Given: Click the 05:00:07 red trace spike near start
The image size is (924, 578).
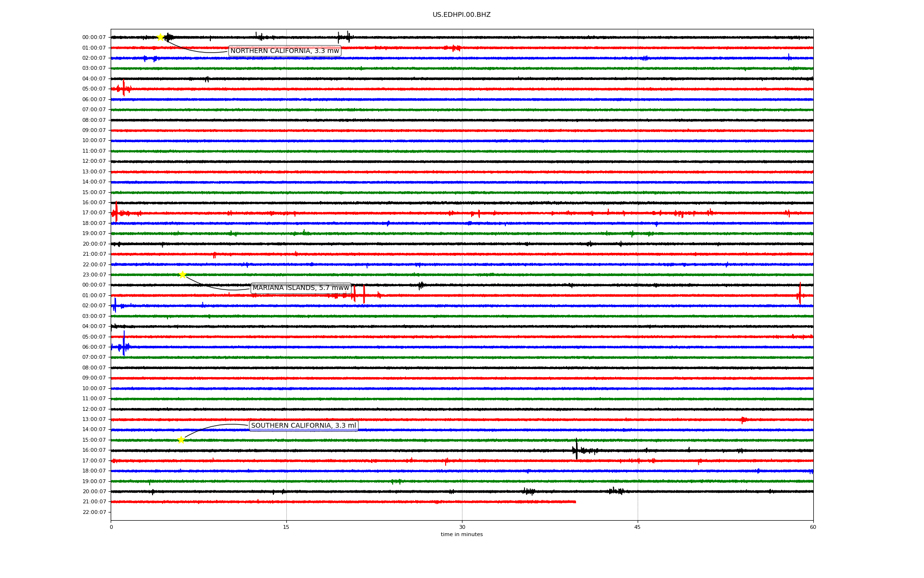Looking at the screenshot, I should [x=124, y=88].
